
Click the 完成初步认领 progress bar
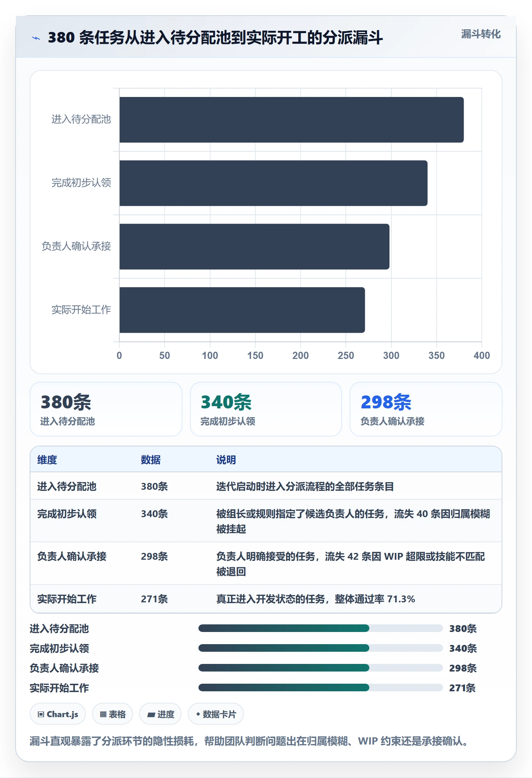(320, 648)
